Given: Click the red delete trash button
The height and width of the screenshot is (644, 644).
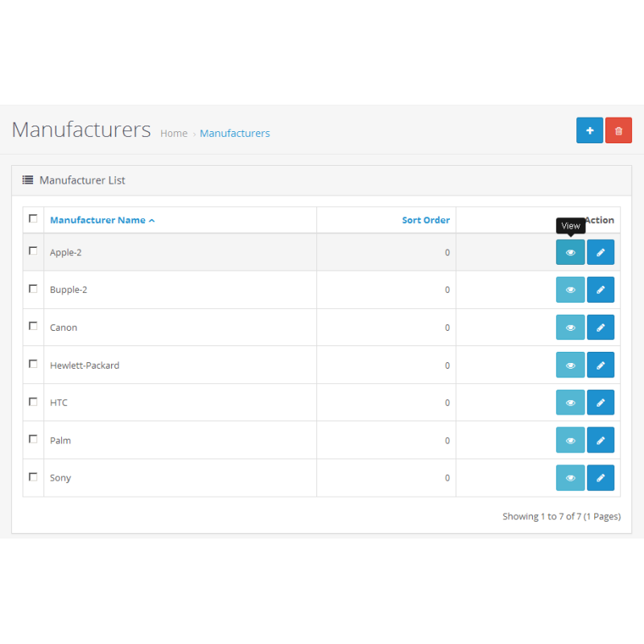Looking at the screenshot, I should tap(618, 130).
